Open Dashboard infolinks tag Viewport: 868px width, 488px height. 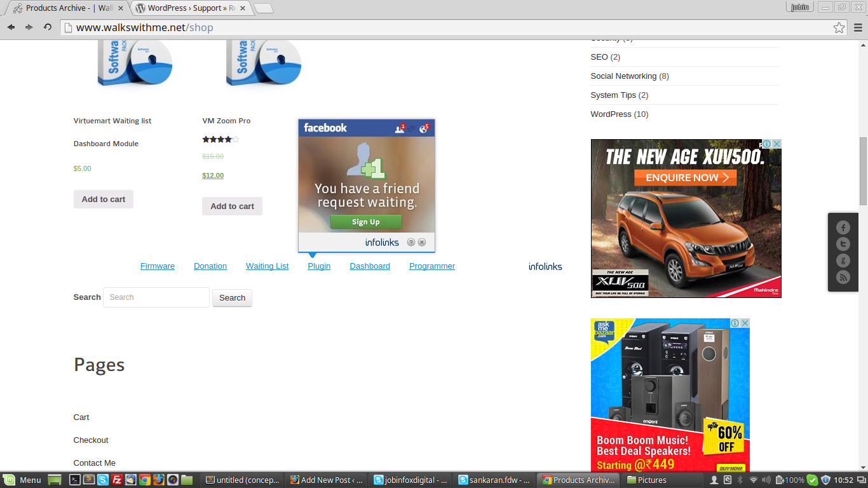coord(370,266)
